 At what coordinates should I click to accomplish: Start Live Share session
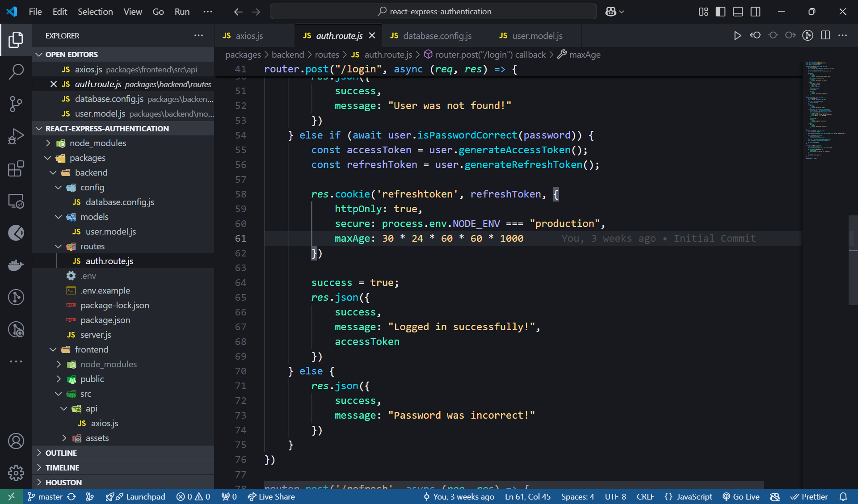point(271,496)
